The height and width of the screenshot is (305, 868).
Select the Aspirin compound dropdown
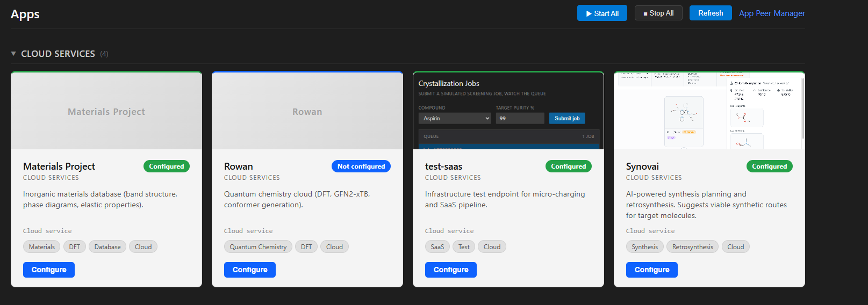(x=455, y=118)
